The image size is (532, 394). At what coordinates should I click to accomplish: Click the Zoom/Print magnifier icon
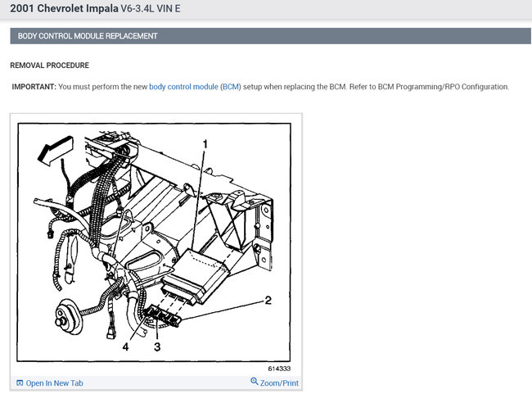point(254,381)
